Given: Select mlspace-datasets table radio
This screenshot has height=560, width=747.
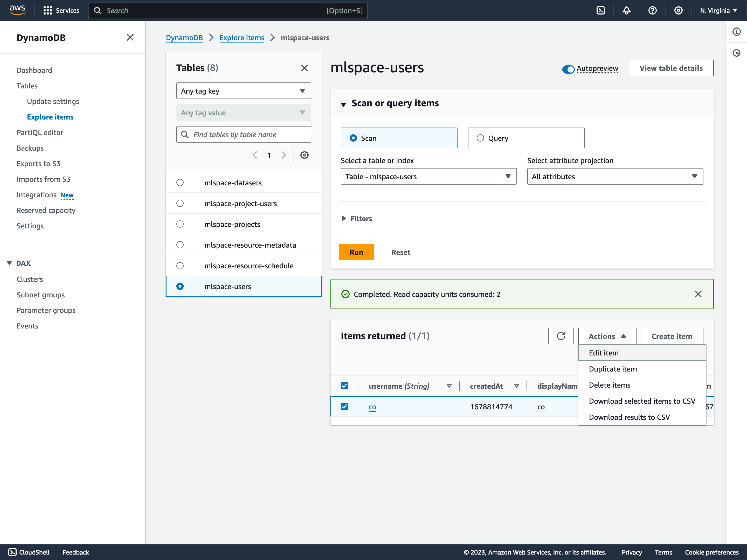Looking at the screenshot, I should point(180,183).
